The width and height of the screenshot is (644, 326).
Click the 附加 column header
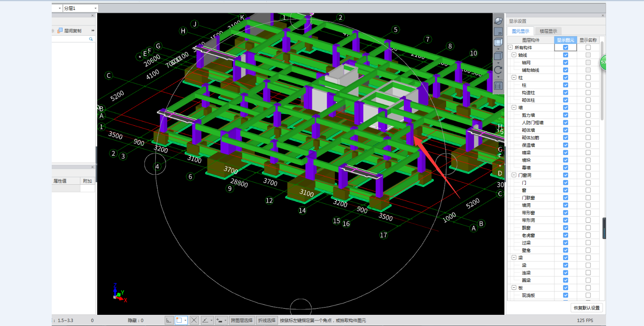(x=88, y=181)
